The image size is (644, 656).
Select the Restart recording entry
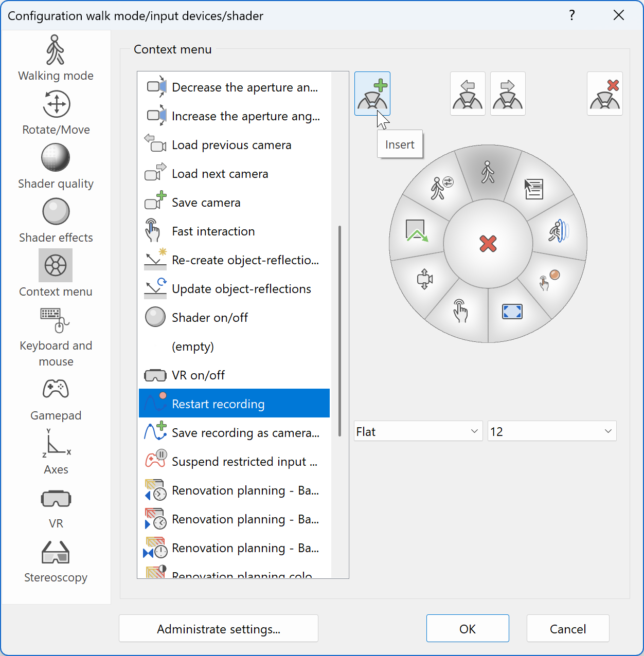pyautogui.click(x=234, y=404)
